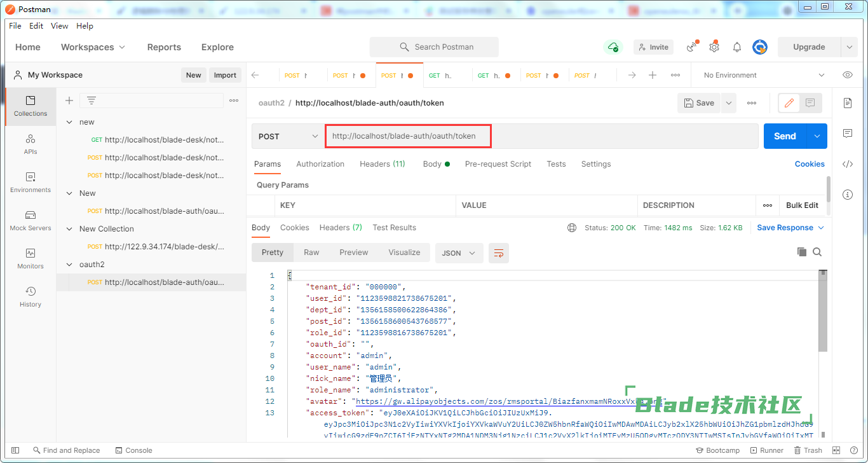Image resolution: width=868 pixels, height=463 pixels.
Task: Click the collection filter icon
Action: click(x=92, y=100)
